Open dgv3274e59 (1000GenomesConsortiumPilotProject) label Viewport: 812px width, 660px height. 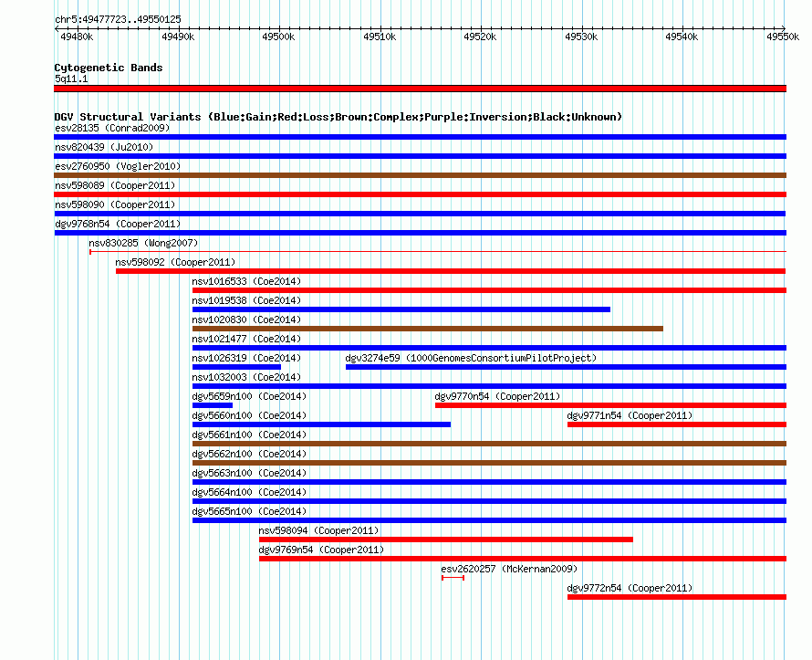click(471, 358)
